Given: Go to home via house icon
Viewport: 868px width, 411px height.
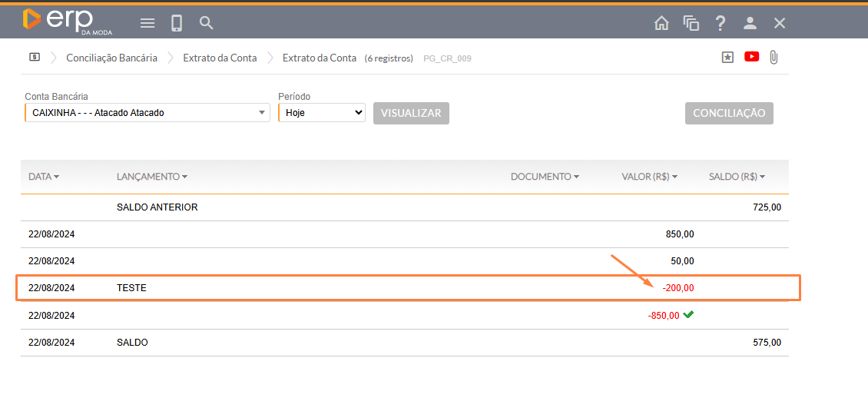Looking at the screenshot, I should [661, 23].
